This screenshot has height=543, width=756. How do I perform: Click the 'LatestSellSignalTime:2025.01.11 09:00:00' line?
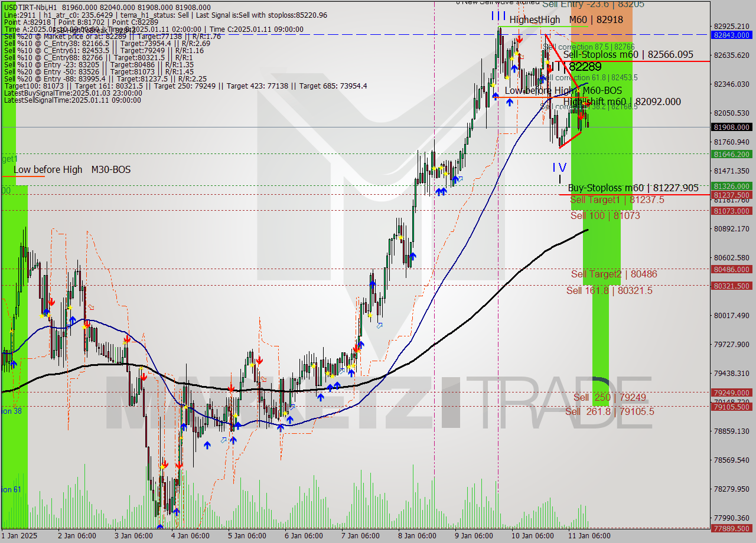(72, 100)
